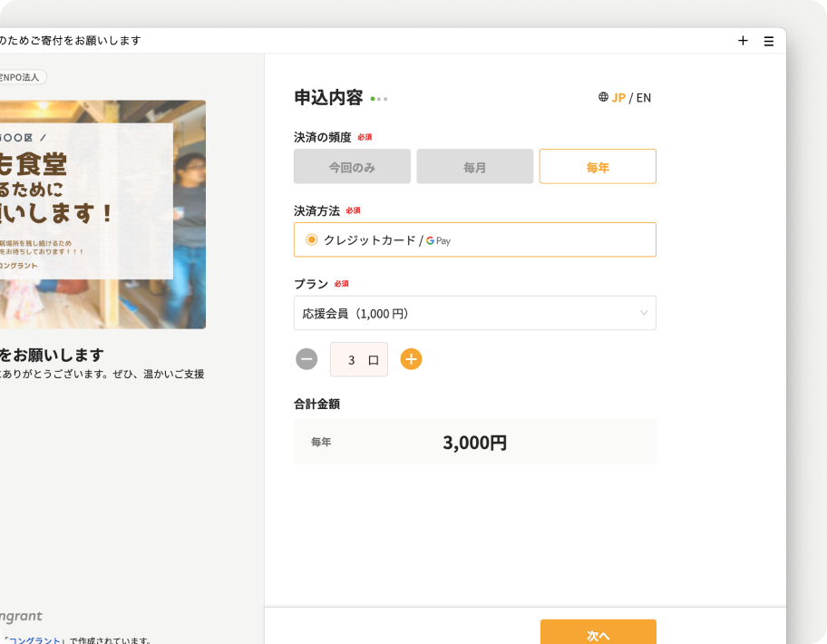Choose the クレジットカード radio option

pyautogui.click(x=312, y=240)
